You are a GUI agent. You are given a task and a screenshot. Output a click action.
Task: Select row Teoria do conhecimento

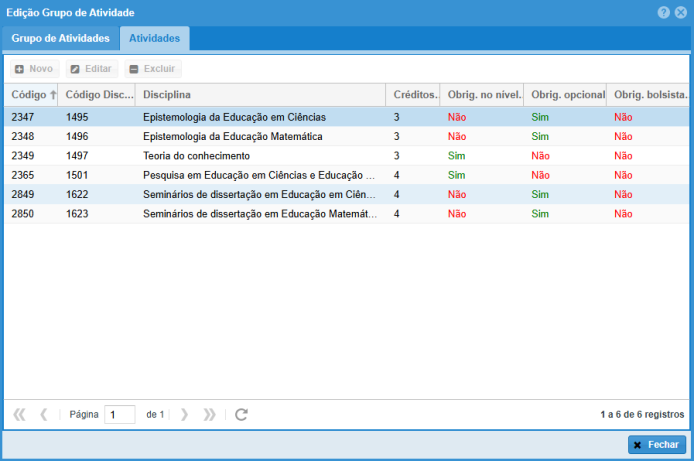point(196,156)
